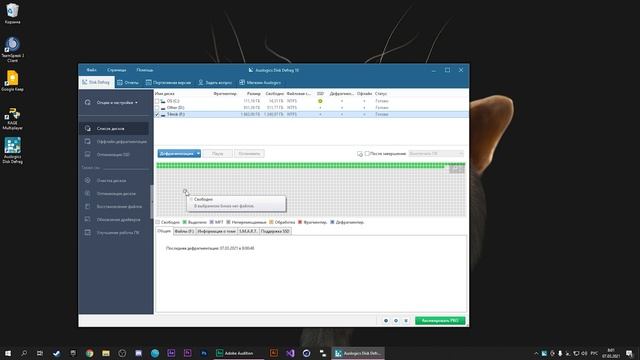This screenshot has width=640, height=360.
Task: Open the Магазин Auslogics tab
Action: pyautogui.click(x=260, y=82)
